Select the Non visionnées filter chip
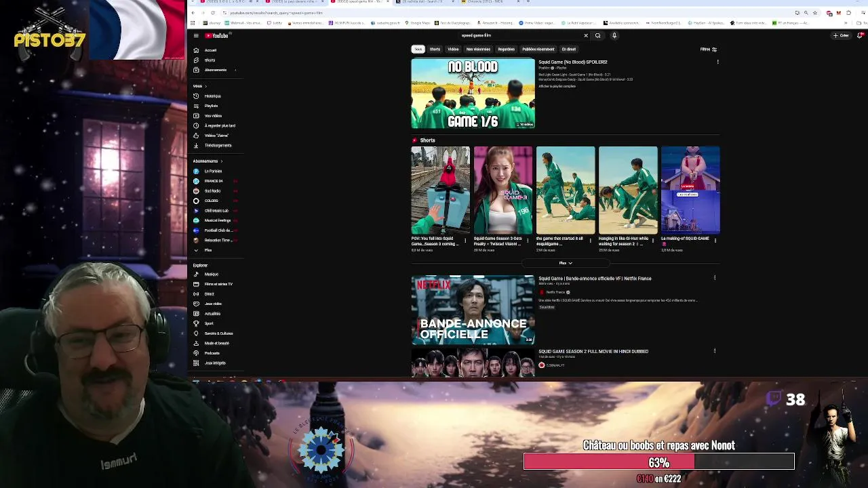868x488 pixels. coord(478,49)
